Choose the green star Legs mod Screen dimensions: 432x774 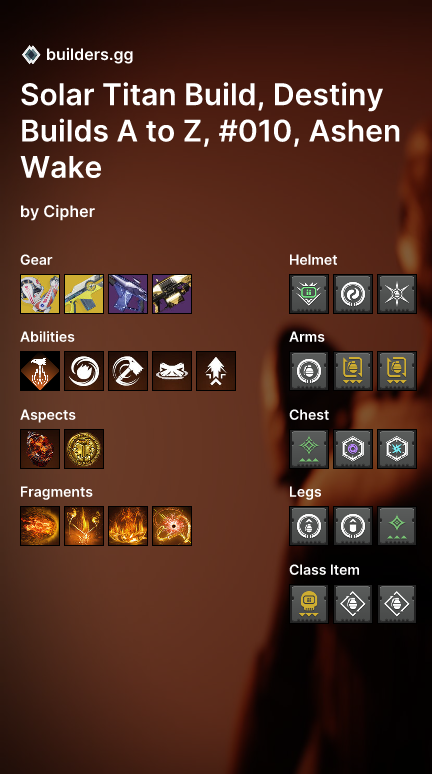397,526
